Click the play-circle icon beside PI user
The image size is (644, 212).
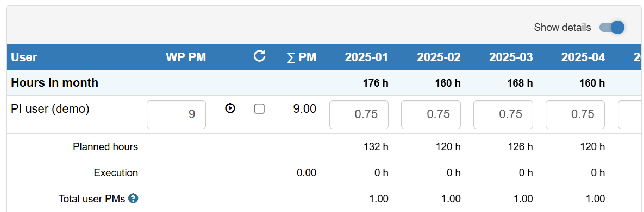click(230, 108)
